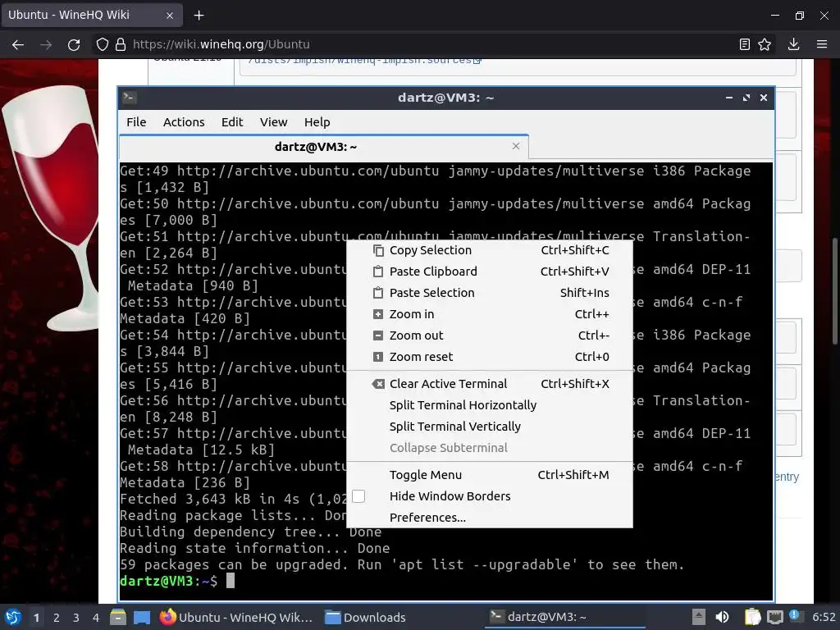Screen dimensions: 840x630
Task: Click the Paste Selection clipboard icon
Action: tap(378, 293)
